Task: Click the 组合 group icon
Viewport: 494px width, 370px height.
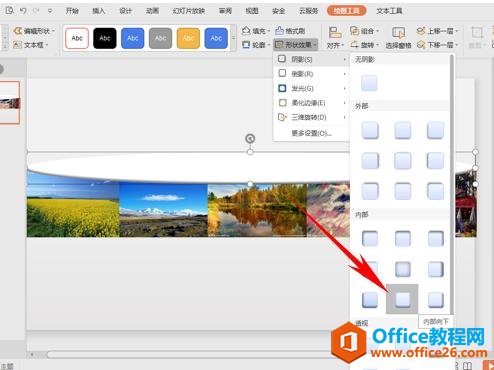Action: point(354,31)
